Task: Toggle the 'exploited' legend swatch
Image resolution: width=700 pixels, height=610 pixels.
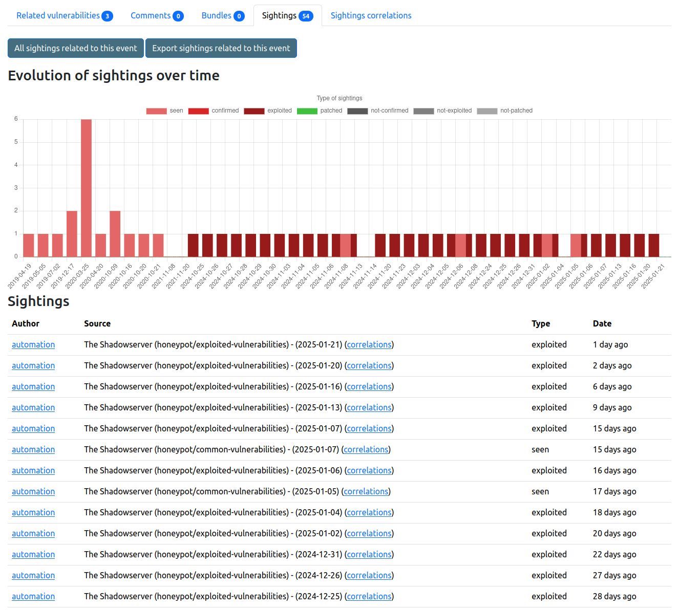Action: (x=254, y=111)
